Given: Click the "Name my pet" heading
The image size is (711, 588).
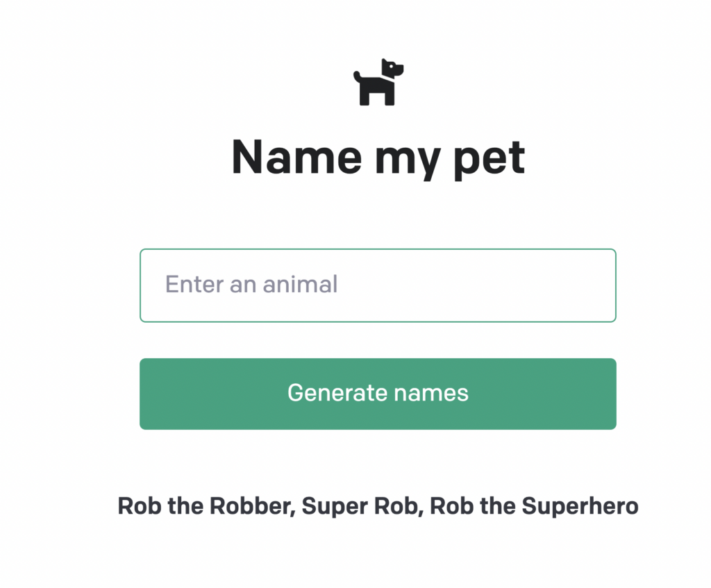Looking at the screenshot, I should coord(378,156).
